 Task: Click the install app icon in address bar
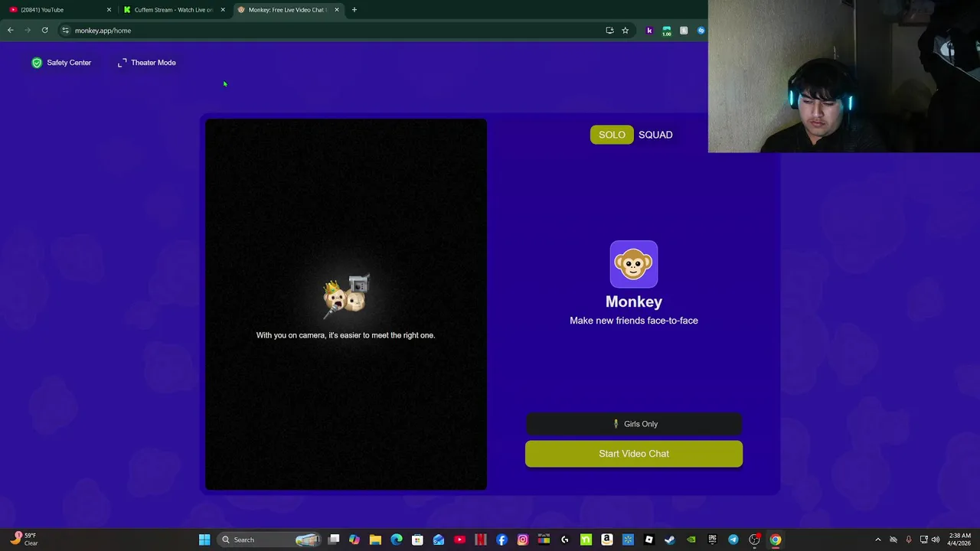coord(609,31)
